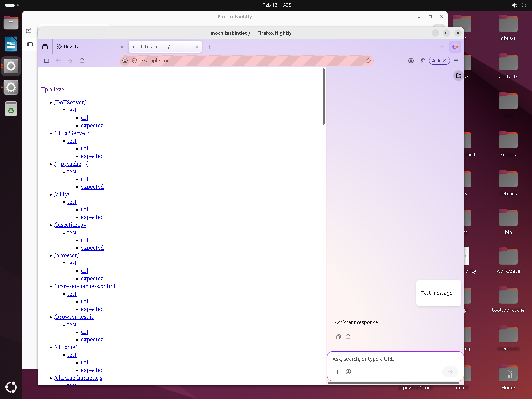
Task: Start a new chat in assistant panel
Action: click(x=458, y=76)
